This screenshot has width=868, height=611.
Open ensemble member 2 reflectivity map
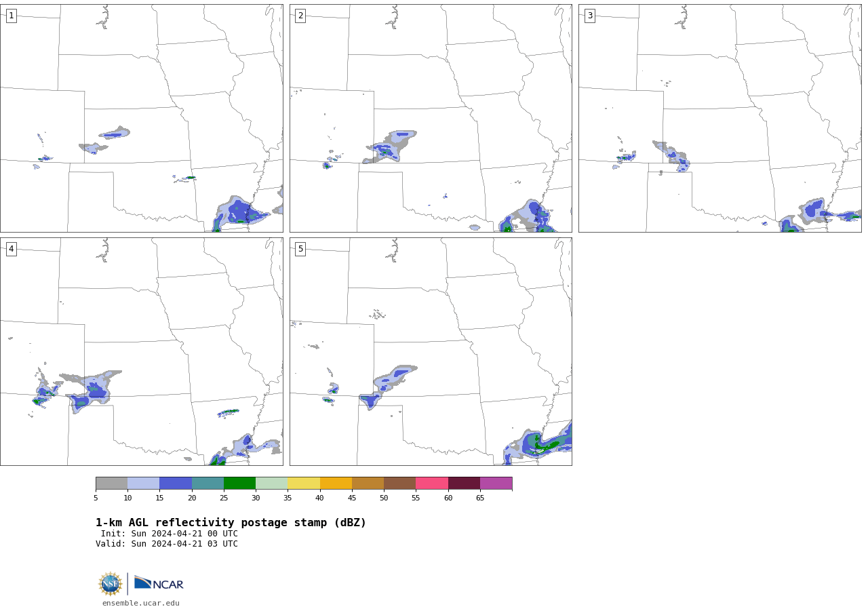[x=431, y=118]
